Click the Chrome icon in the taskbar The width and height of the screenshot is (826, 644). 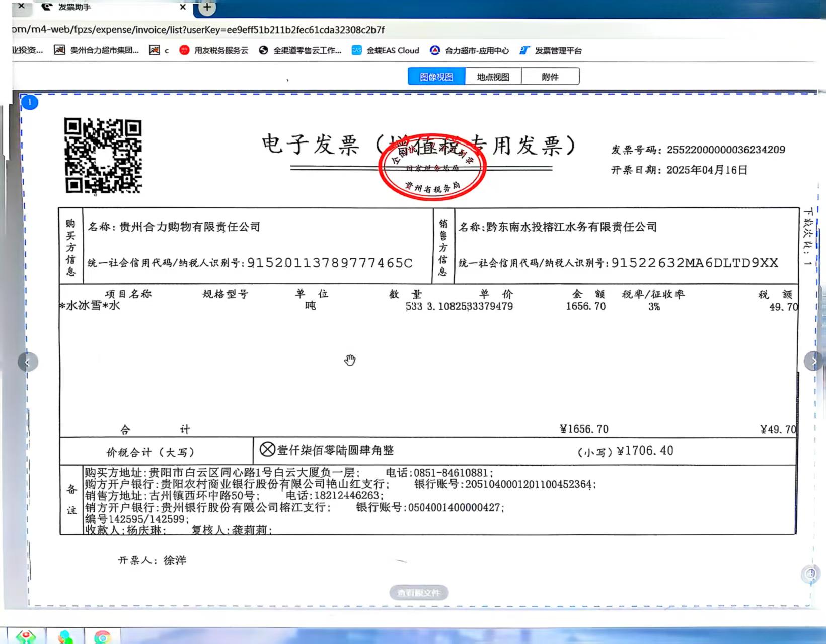(x=102, y=637)
